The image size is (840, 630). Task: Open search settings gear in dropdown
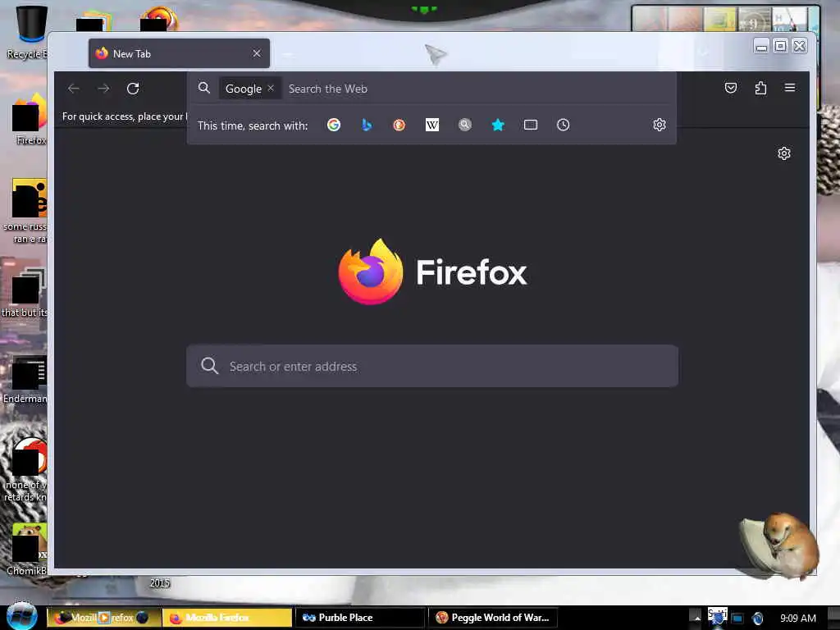660,125
